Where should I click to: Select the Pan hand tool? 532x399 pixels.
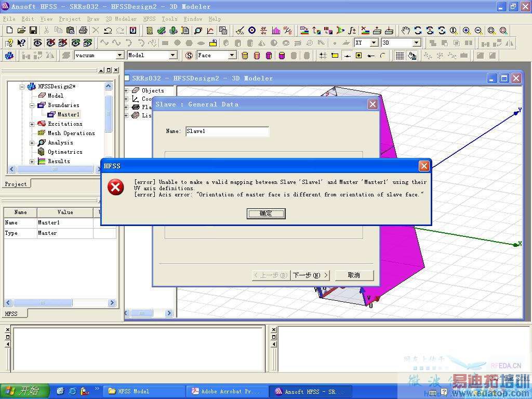[405, 31]
